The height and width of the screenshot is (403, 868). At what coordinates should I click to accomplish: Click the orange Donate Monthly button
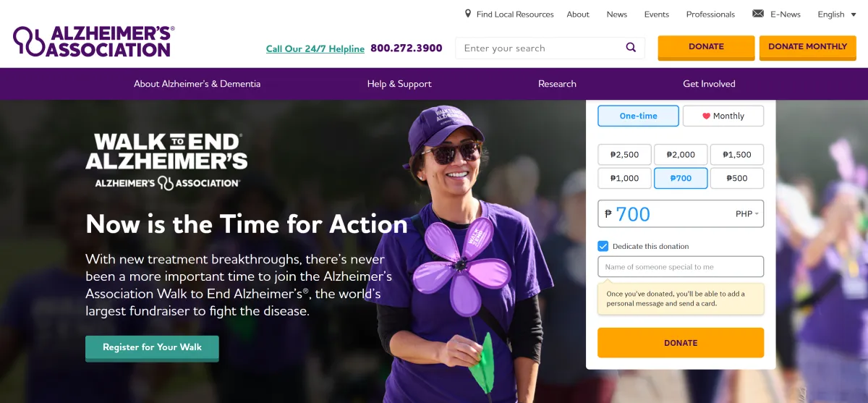click(x=807, y=47)
